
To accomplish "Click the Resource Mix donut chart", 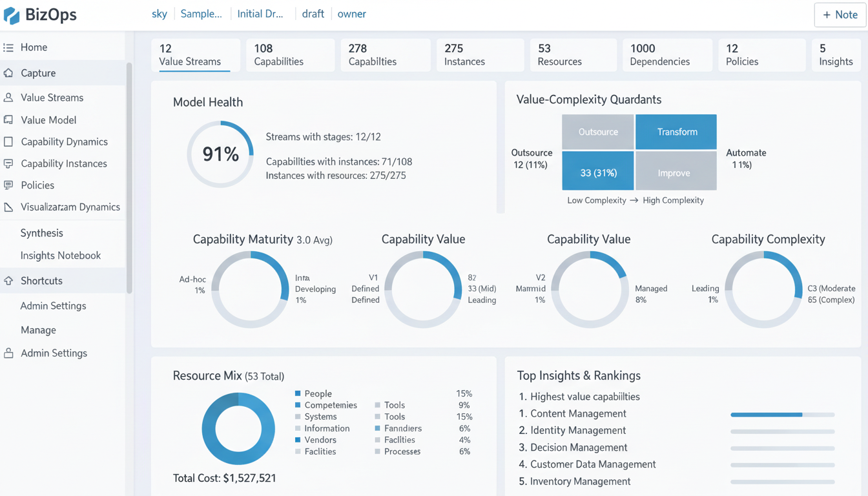I will click(238, 428).
